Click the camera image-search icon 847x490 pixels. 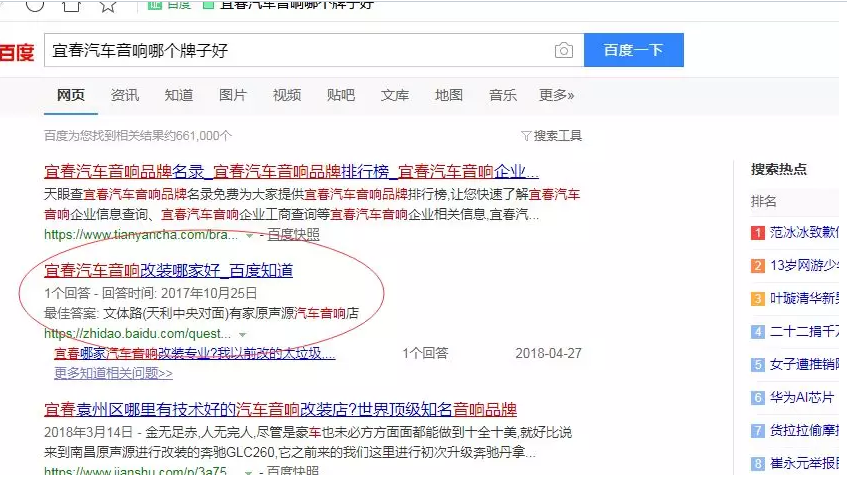pyautogui.click(x=563, y=50)
